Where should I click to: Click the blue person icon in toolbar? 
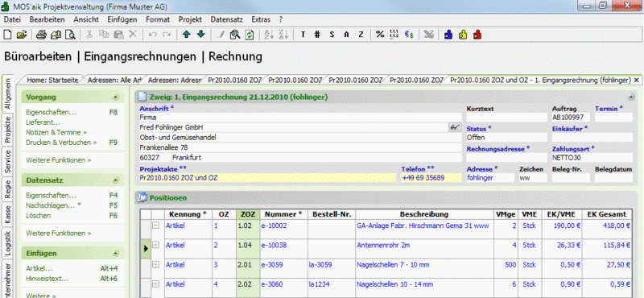click(448, 35)
